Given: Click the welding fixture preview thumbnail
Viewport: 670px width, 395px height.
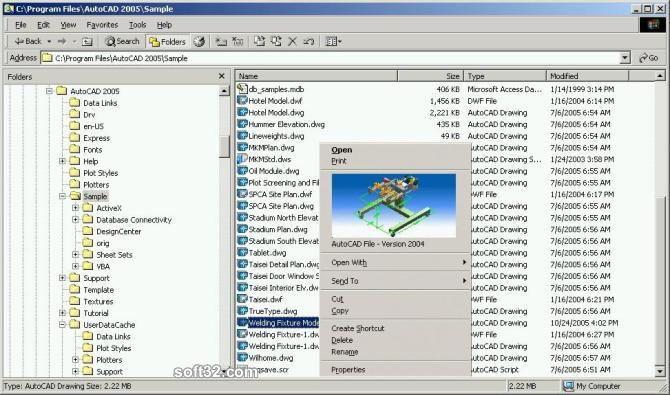Looking at the screenshot, I should (394, 205).
